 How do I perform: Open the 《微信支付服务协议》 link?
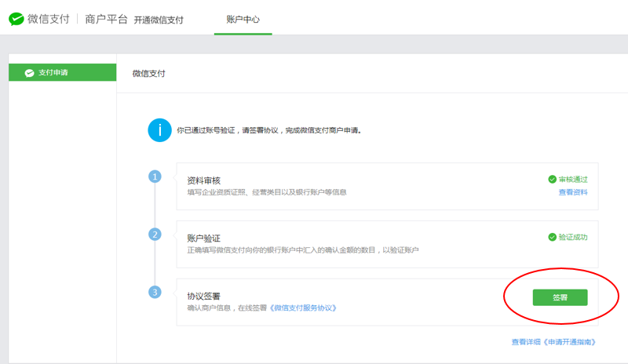[303, 308]
